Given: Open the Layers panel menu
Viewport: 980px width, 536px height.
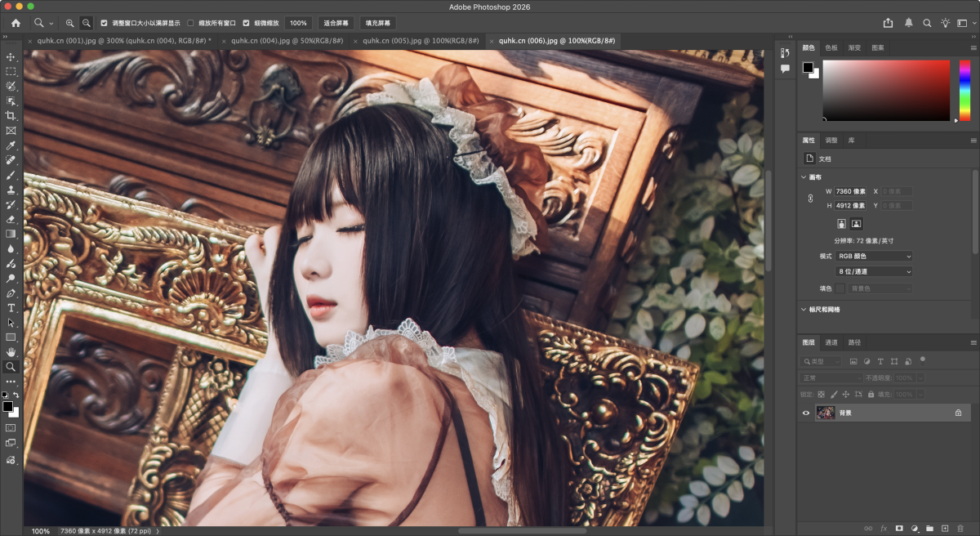Looking at the screenshot, I should point(973,342).
